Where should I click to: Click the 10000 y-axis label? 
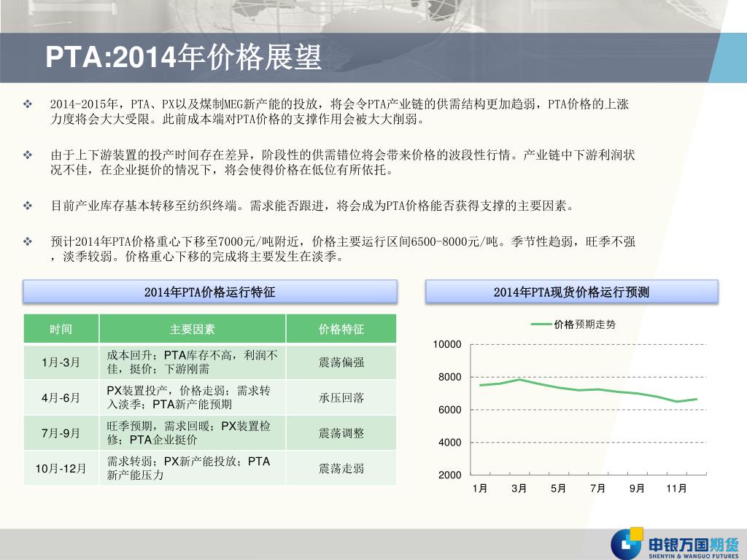click(447, 344)
